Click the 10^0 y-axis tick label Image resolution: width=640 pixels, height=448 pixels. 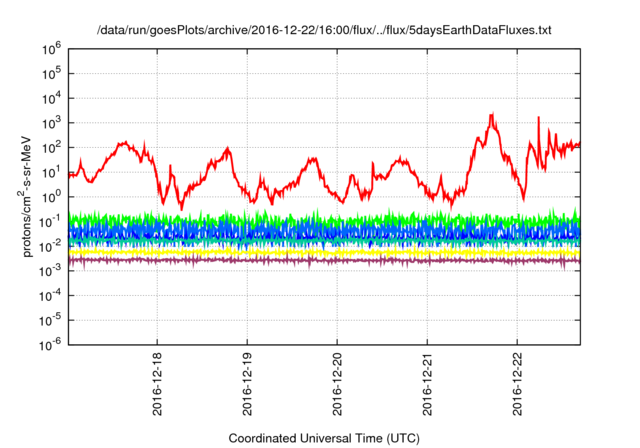coord(51,197)
